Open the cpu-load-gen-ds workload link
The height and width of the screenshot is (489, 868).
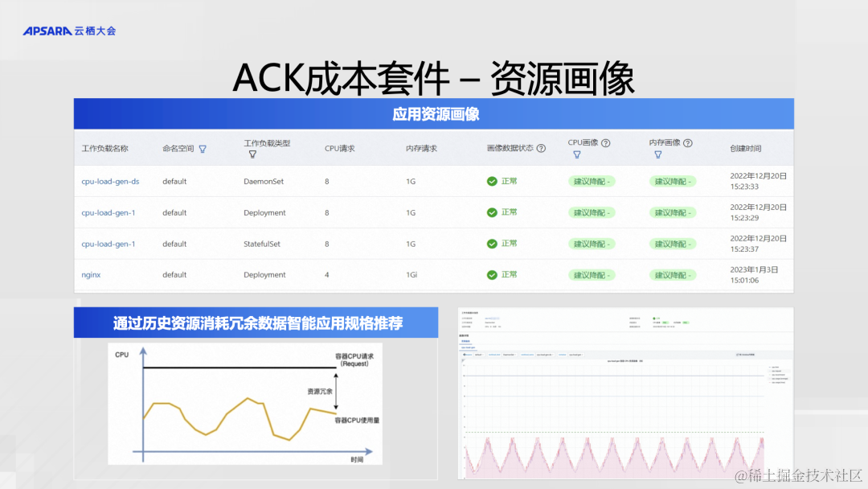(110, 181)
